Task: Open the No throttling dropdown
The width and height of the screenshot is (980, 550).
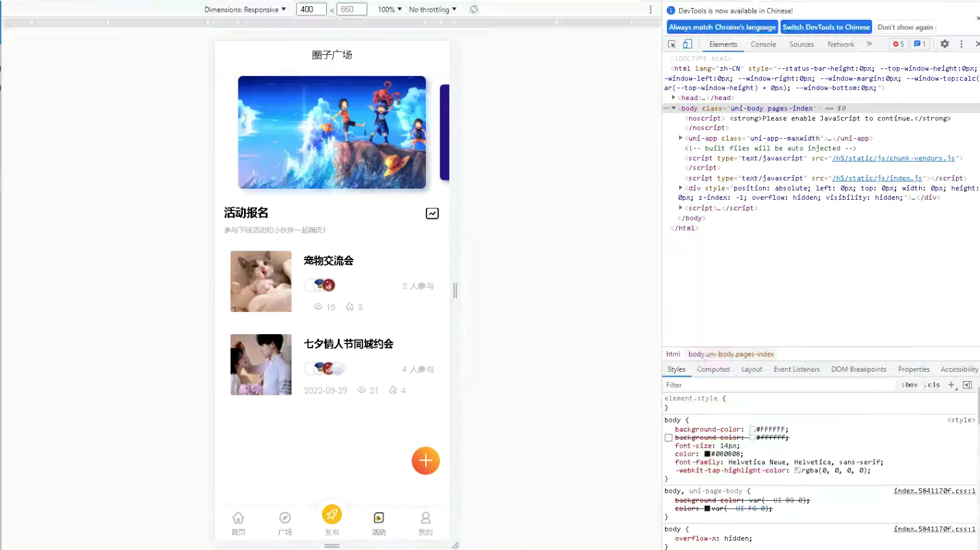Action: 433,9
